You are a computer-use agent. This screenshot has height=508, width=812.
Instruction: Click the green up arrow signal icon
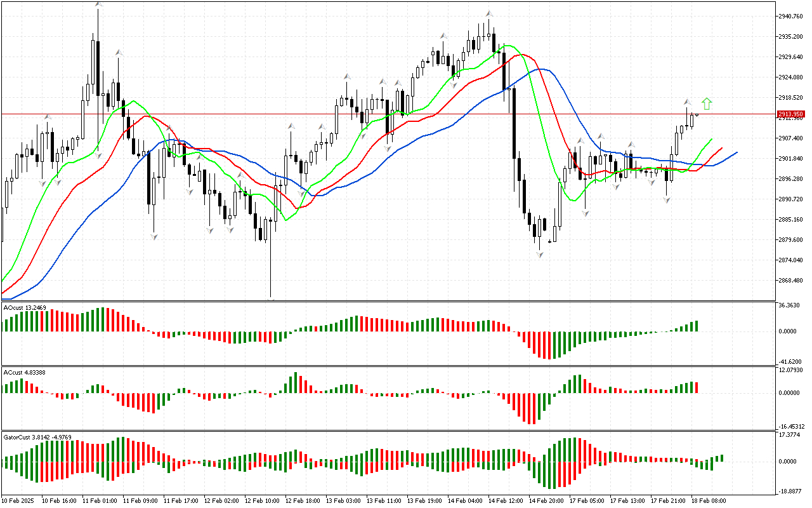pos(707,104)
